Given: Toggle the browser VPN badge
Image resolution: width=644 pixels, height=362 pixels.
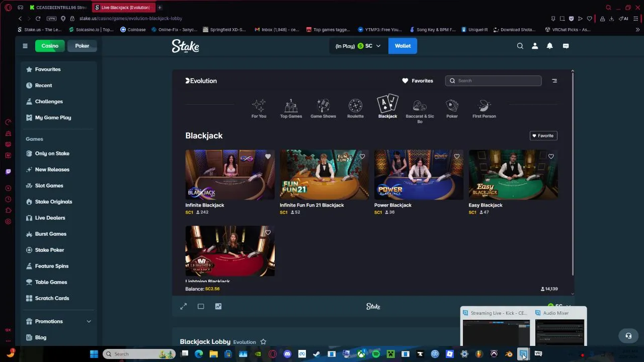Looking at the screenshot, I should click(51, 19).
